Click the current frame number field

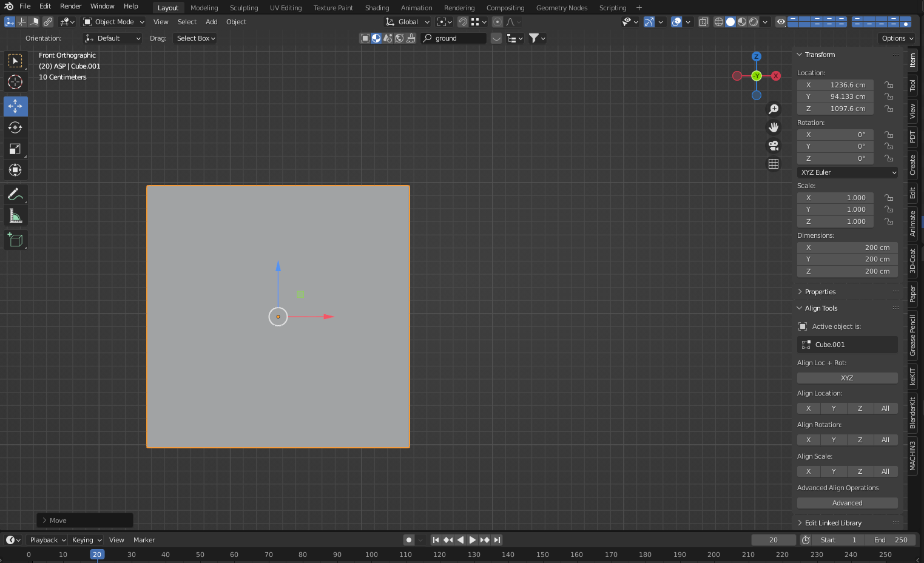click(774, 540)
